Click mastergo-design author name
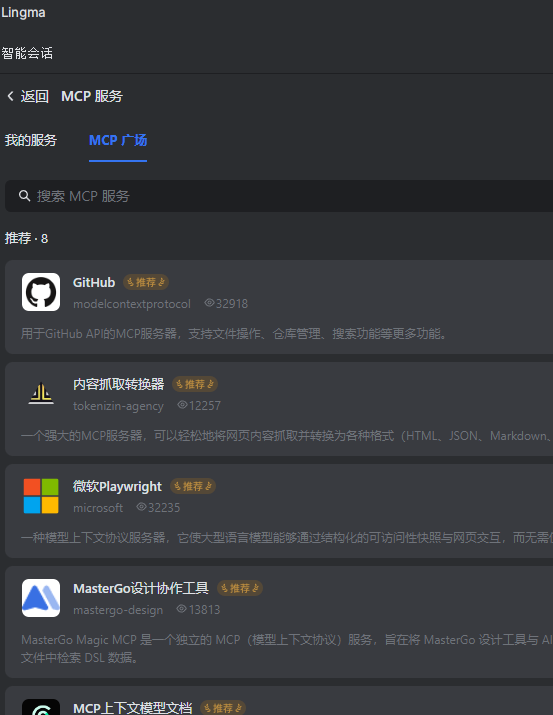This screenshot has height=715, width=553. tap(118, 610)
